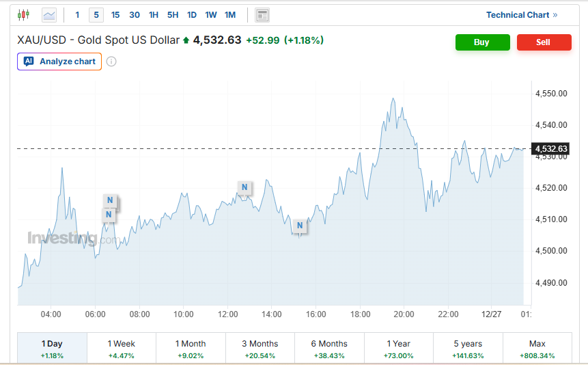Viewport: 588px width, 365px height.
Task: Click the info icon beside Analyze chart
Action: [x=111, y=62]
